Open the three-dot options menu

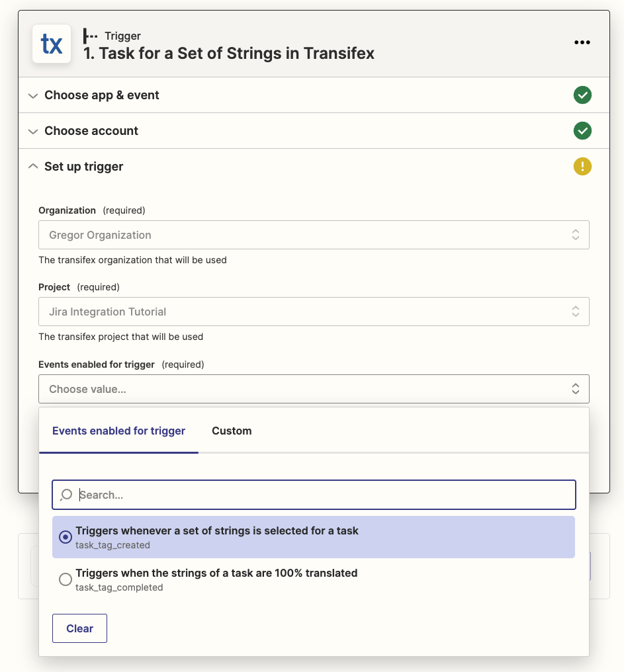point(582,42)
